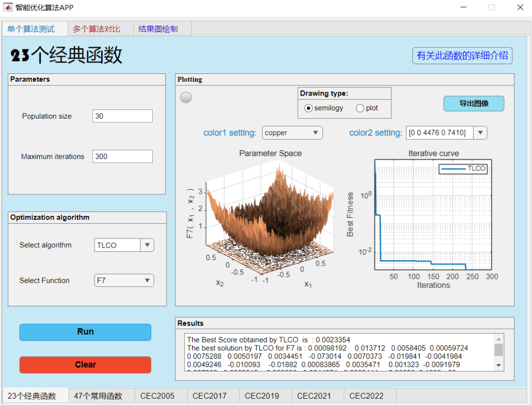Open the CEC2019 bottom tab
532x406 pixels.
point(266,396)
